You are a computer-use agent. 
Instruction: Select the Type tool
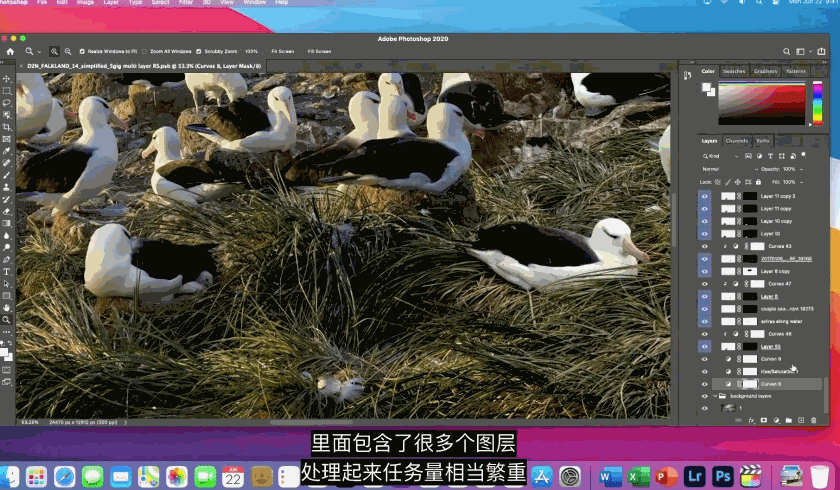[x=7, y=272]
